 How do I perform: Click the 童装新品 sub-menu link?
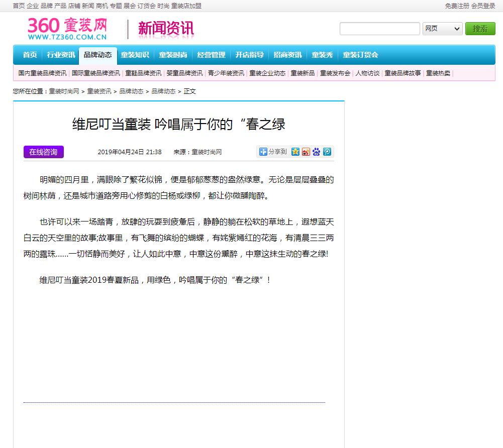[303, 73]
